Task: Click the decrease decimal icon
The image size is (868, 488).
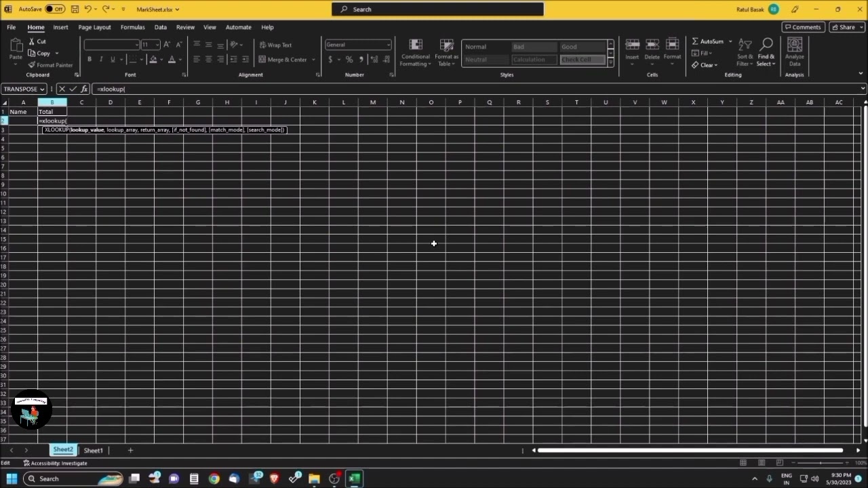Action: [385, 60]
